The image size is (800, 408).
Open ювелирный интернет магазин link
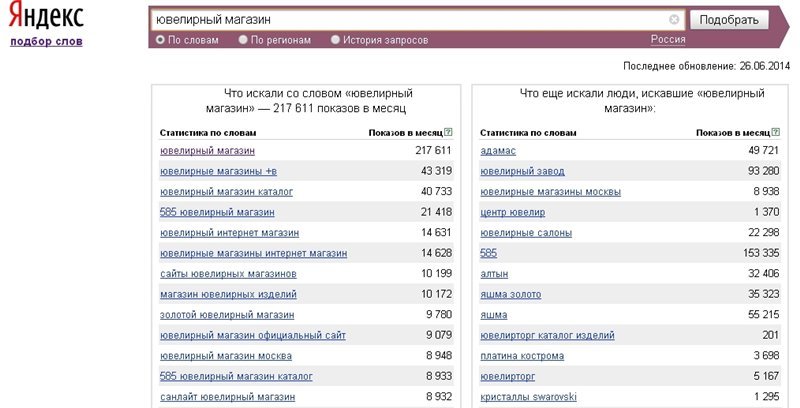230,233
